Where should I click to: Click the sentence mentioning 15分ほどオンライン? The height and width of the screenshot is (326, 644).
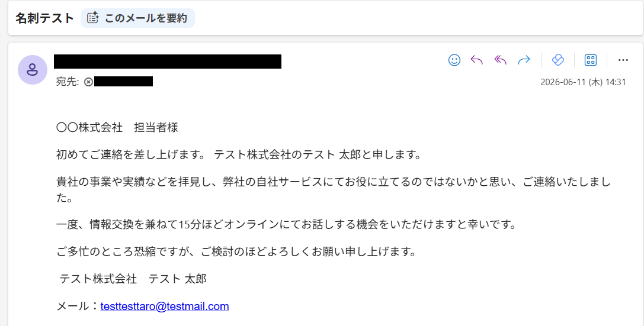286,225
